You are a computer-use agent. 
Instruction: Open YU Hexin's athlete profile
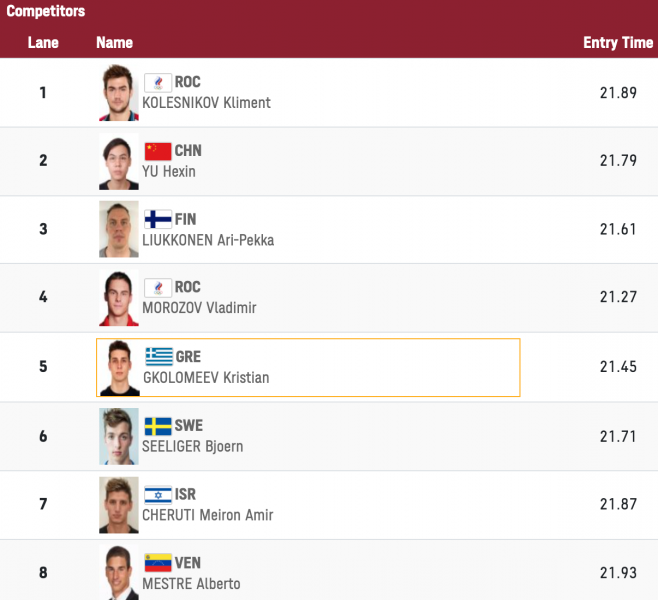click(x=169, y=172)
